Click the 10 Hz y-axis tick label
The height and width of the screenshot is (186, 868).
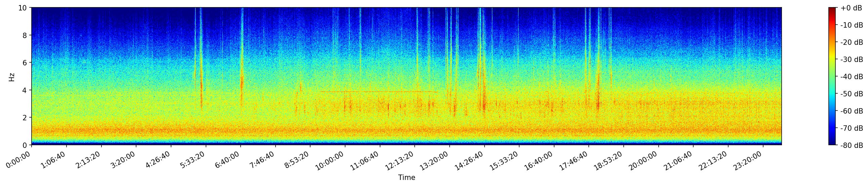pos(22,8)
